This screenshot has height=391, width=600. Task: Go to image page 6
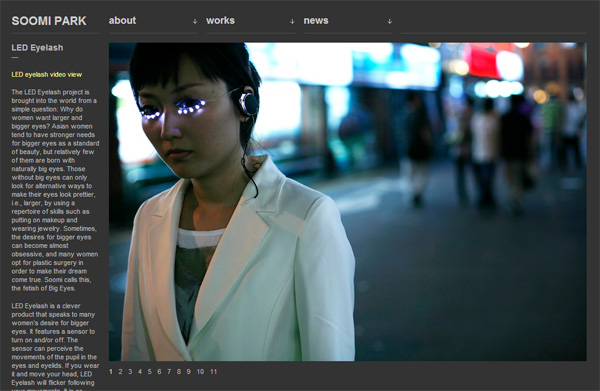159,371
